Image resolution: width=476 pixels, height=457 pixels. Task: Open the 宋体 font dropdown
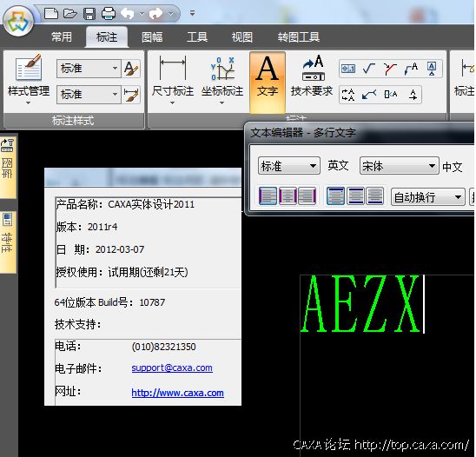pos(400,166)
